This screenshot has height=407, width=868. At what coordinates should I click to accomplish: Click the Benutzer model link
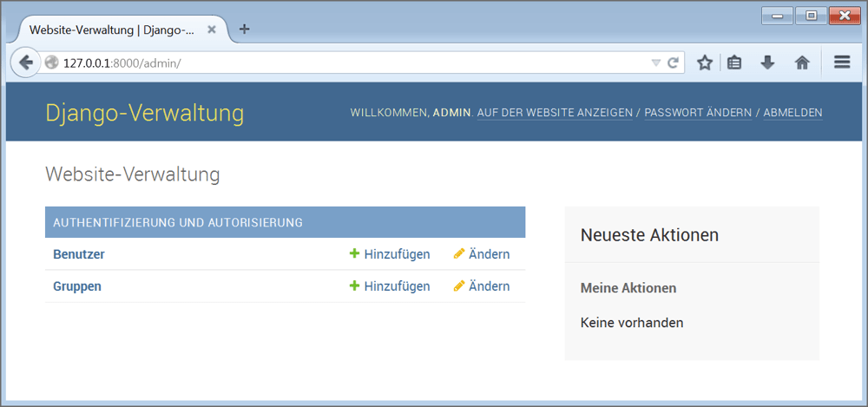(x=79, y=254)
